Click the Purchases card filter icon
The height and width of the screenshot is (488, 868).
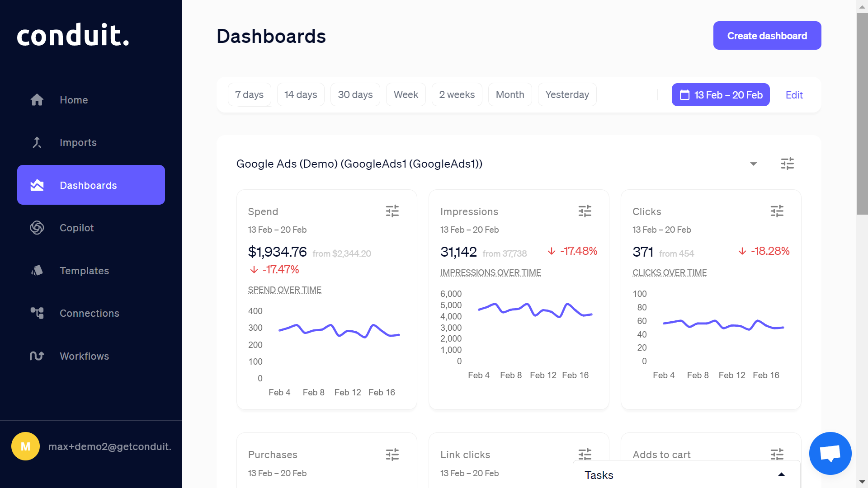click(392, 454)
